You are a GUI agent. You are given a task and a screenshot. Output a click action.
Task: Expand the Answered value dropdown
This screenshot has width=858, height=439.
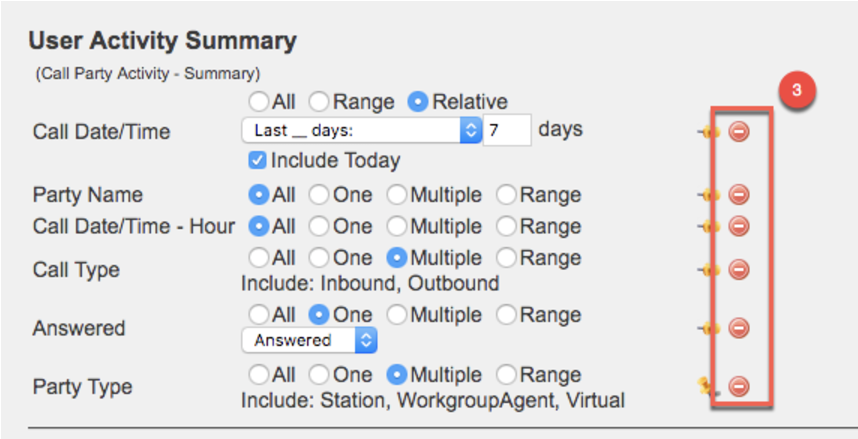pos(309,340)
